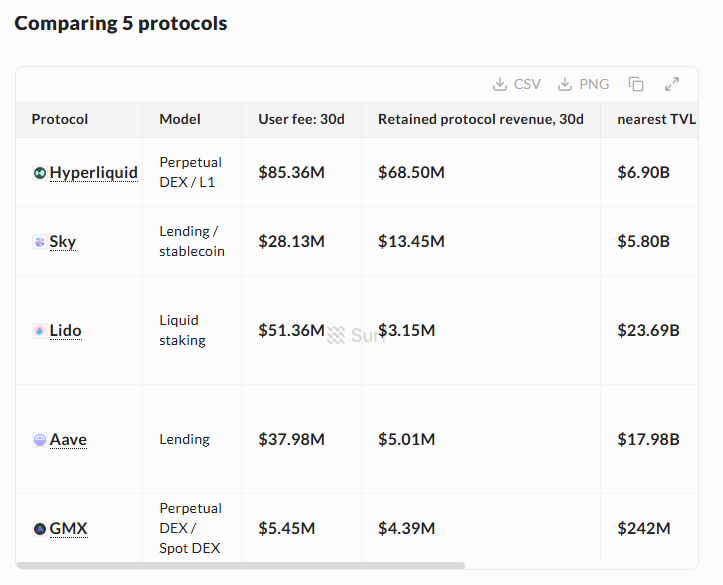
Task: Open the Hyperliquid protocol link
Action: click(94, 172)
